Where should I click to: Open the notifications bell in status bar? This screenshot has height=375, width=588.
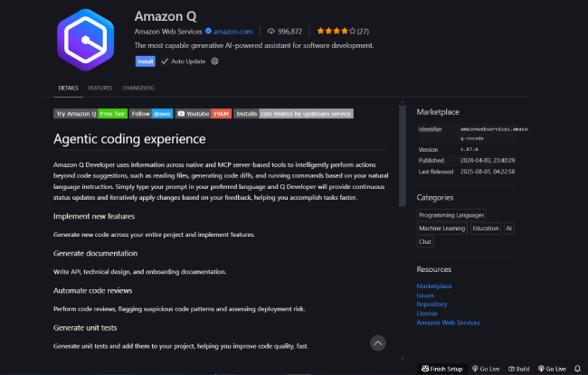click(577, 369)
